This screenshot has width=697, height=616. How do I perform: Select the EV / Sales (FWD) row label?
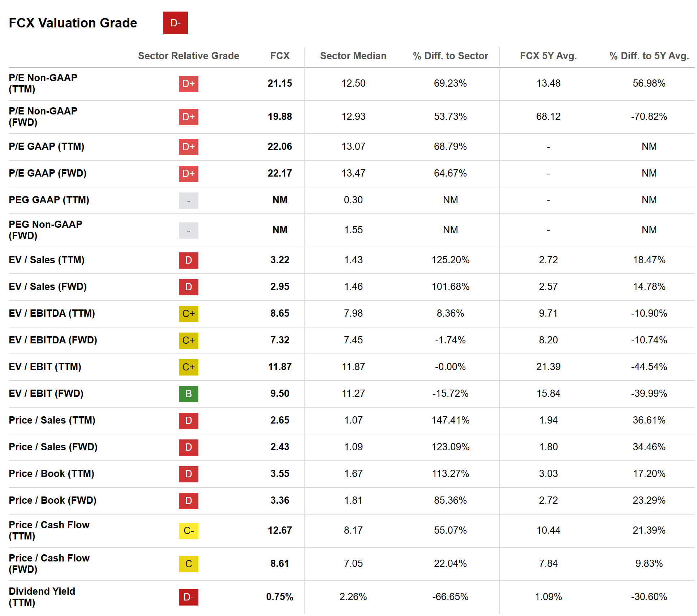47,287
